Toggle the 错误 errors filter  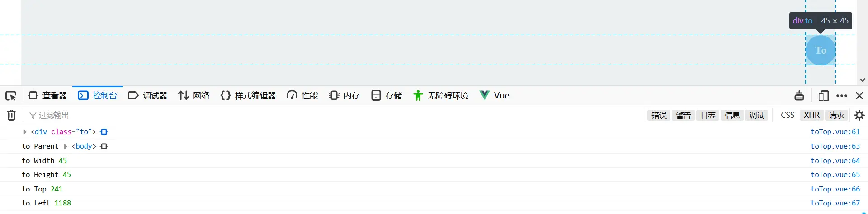point(659,115)
